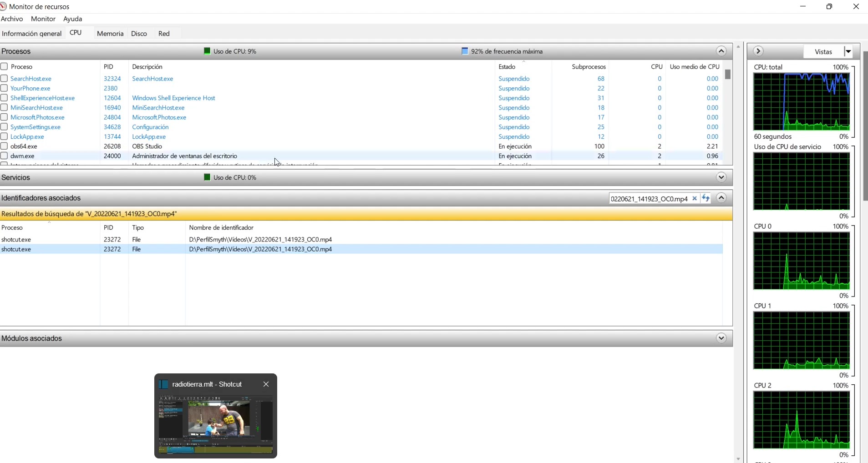868x463 pixels.
Task: Check the SearchHost.exe process checkbox
Action: pos(4,79)
